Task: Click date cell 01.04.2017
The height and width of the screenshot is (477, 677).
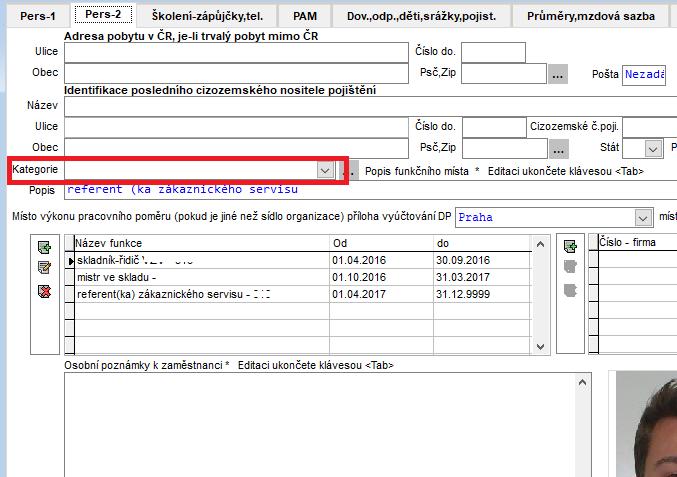Action: (x=381, y=294)
